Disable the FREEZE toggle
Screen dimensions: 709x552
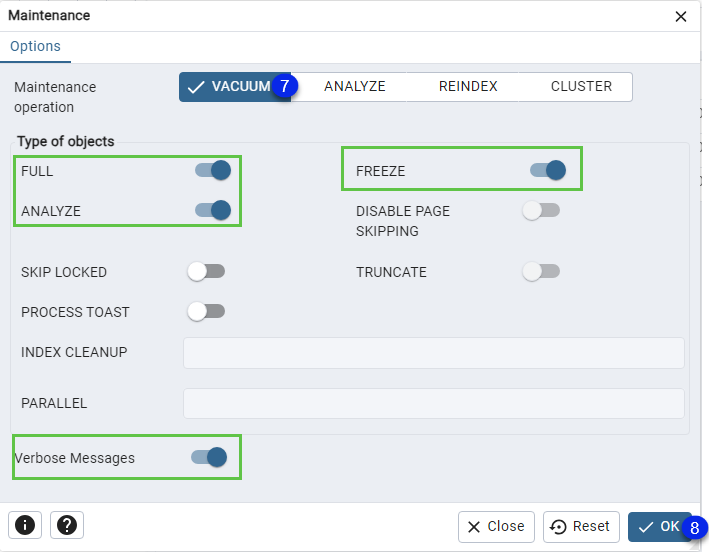(x=548, y=170)
